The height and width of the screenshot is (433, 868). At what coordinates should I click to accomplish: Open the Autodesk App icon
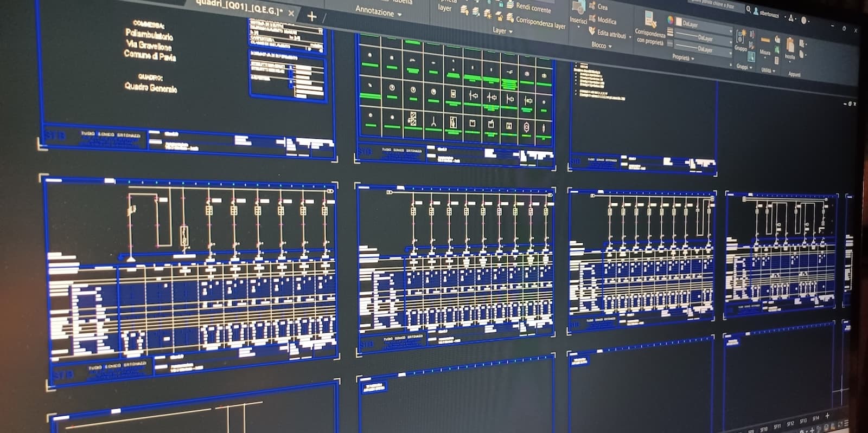pyautogui.click(x=790, y=18)
